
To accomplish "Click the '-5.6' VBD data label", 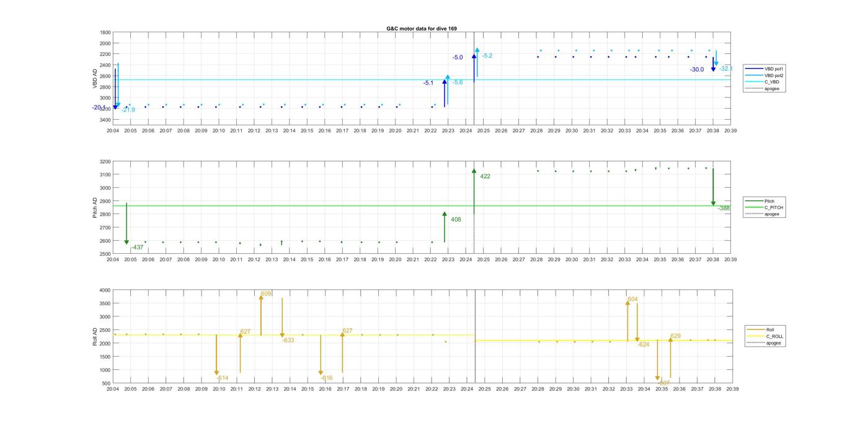I will [x=458, y=83].
